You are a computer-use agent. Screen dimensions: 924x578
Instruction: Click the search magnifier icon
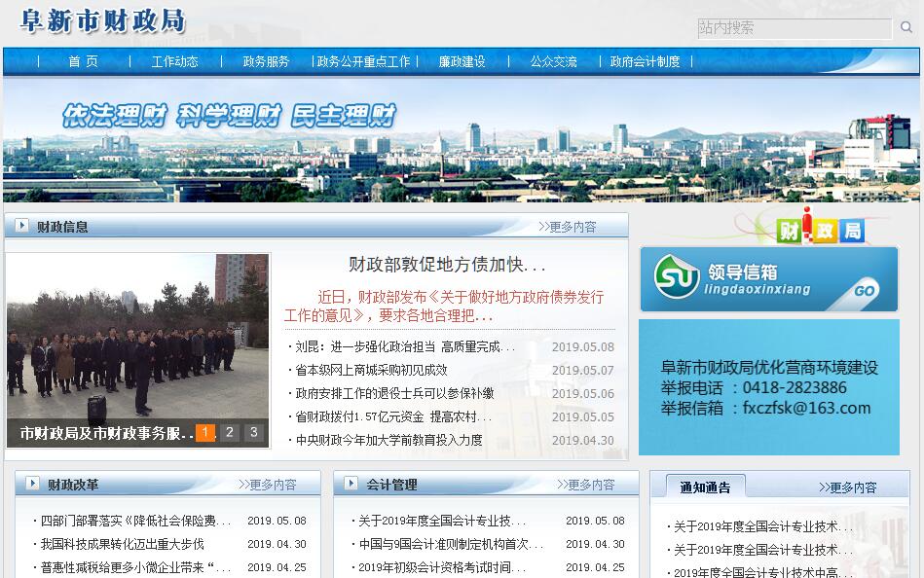[x=906, y=28]
